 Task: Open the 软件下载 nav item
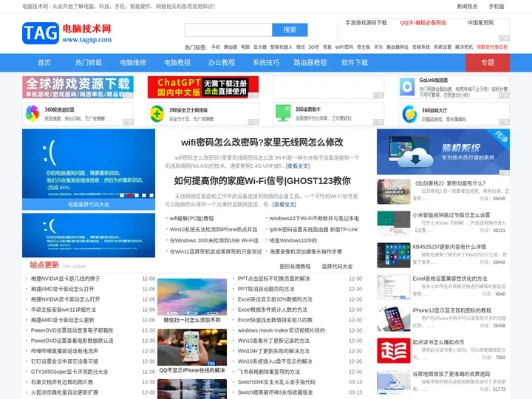(x=355, y=62)
